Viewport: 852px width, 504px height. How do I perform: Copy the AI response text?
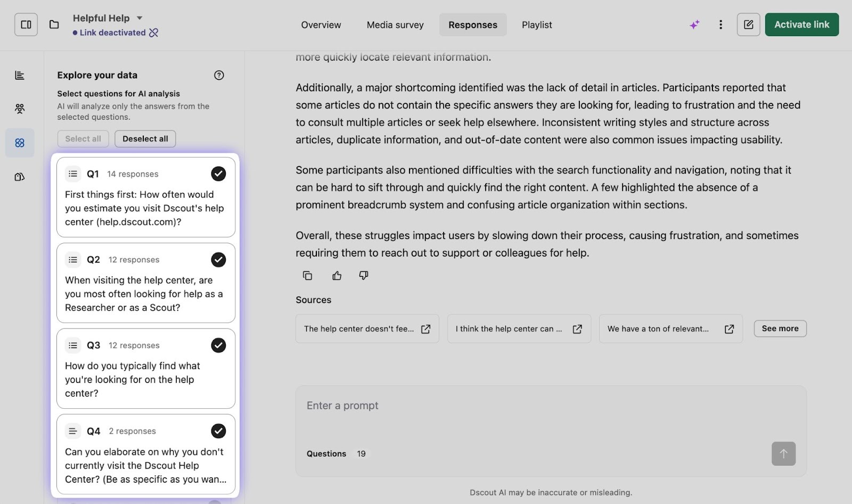click(x=307, y=275)
